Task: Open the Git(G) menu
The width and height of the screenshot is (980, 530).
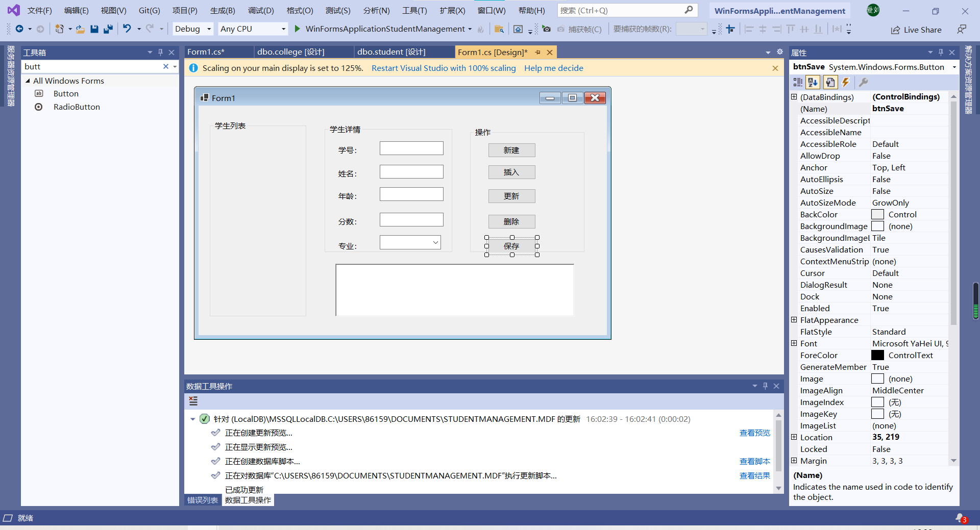Action: (x=149, y=10)
